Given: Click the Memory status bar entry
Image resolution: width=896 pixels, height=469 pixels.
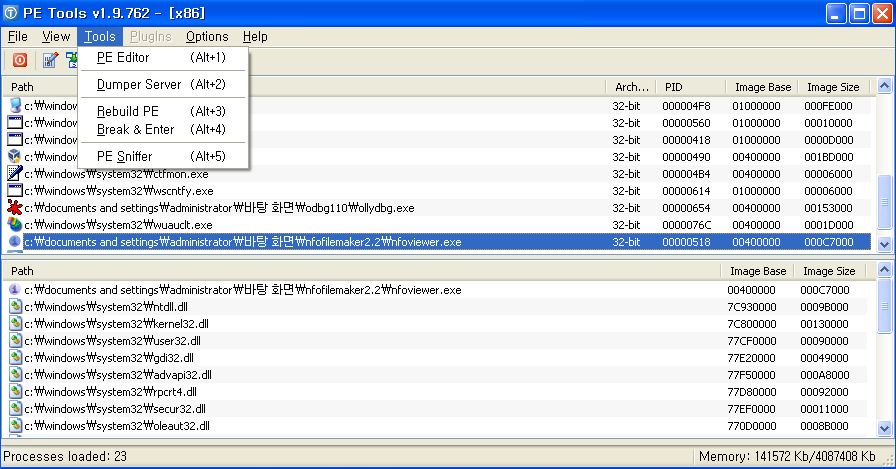Looking at the screenshot, I should (x=787, y=456).
